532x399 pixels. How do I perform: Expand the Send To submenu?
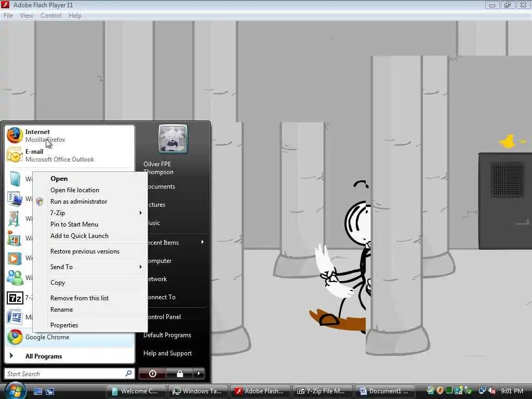click(90, 267)
